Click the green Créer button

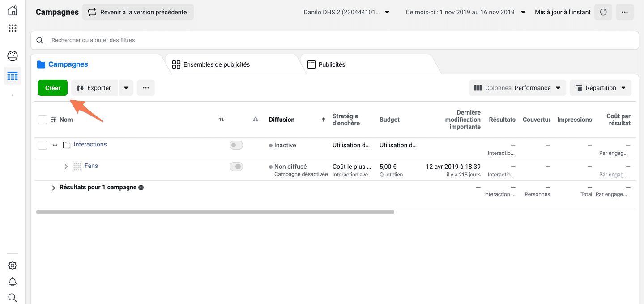53,88
